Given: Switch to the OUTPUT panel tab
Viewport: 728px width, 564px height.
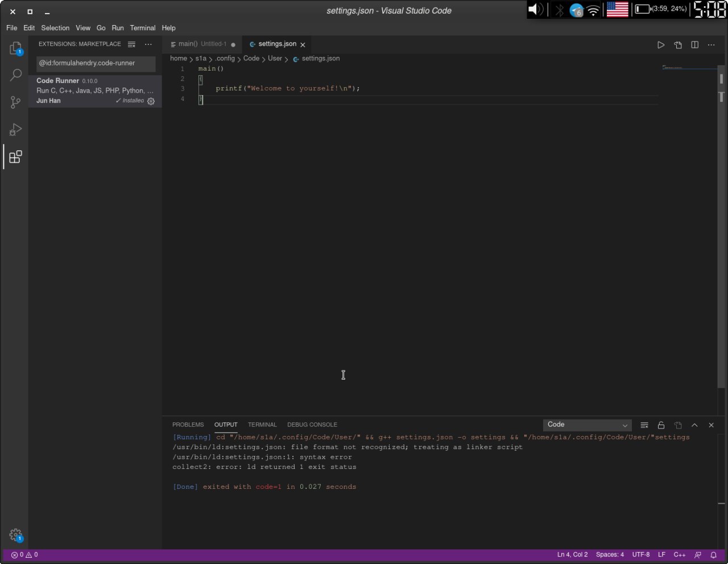Looking at the screenshot, I should click(226, 425).
